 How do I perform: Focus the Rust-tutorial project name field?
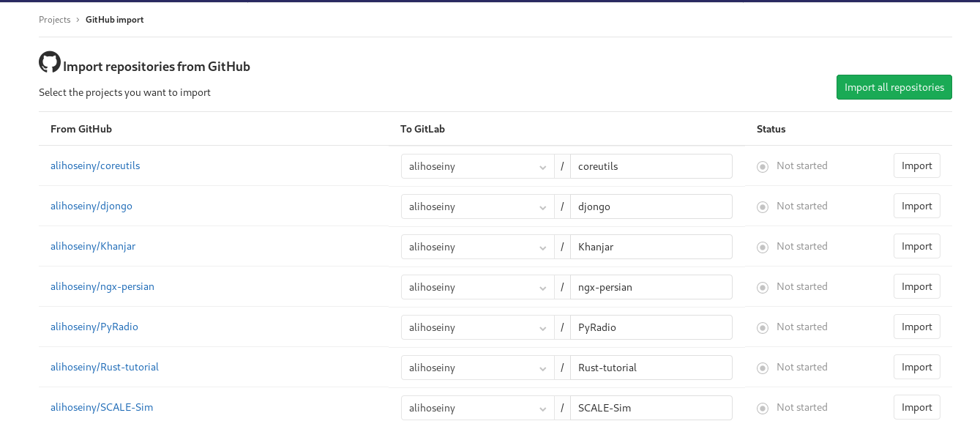coord(651,368)
